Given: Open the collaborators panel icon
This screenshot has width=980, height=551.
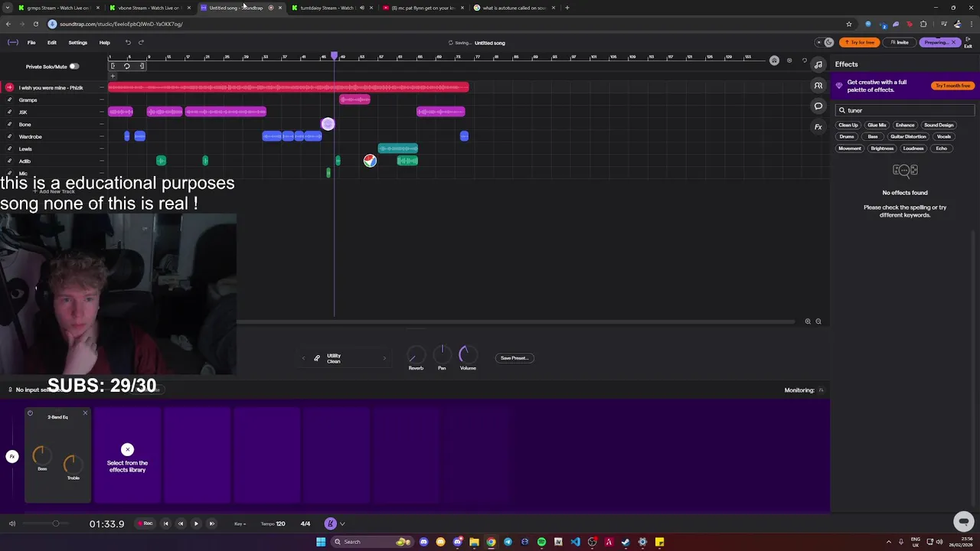Looking at the screenshot, I should tap(818, 85).
